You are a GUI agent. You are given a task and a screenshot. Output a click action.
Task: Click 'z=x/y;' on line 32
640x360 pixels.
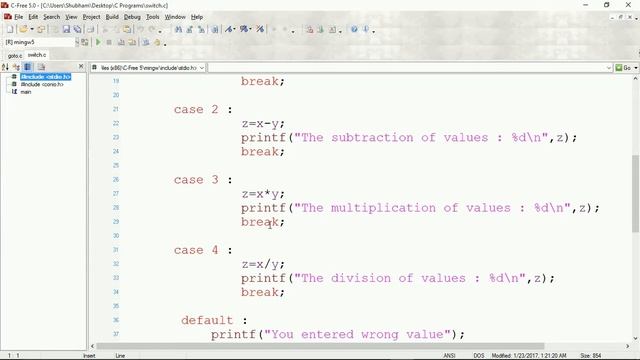pos(263,264)
